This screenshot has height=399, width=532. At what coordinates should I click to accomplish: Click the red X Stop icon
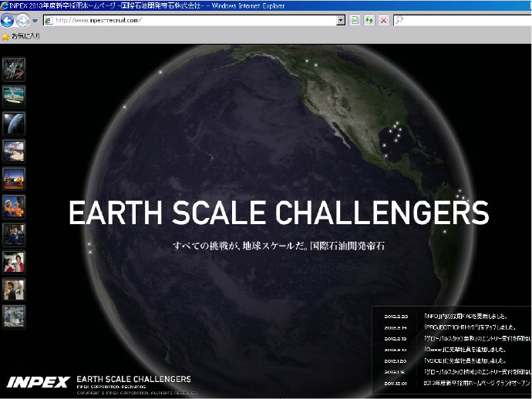pyautogui.click(x=383, y=20)
